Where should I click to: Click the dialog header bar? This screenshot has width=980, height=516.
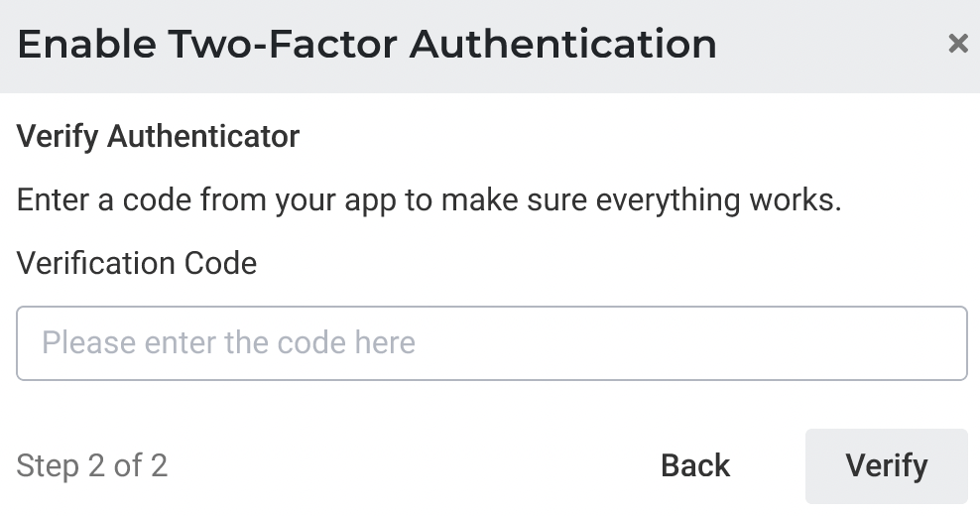[x=813, y=45]
